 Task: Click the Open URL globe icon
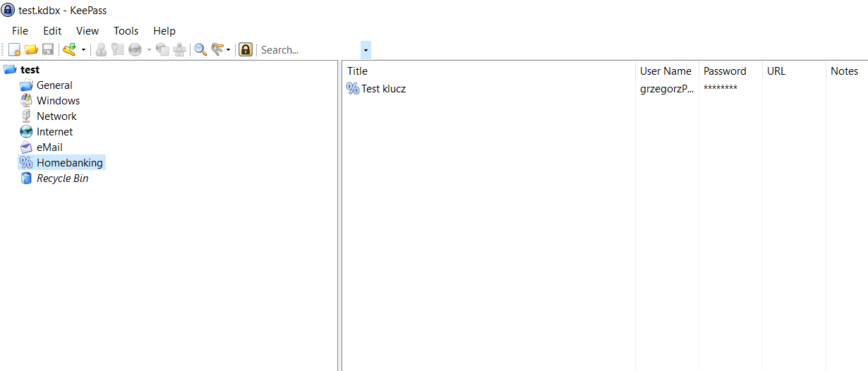point(135,49)
